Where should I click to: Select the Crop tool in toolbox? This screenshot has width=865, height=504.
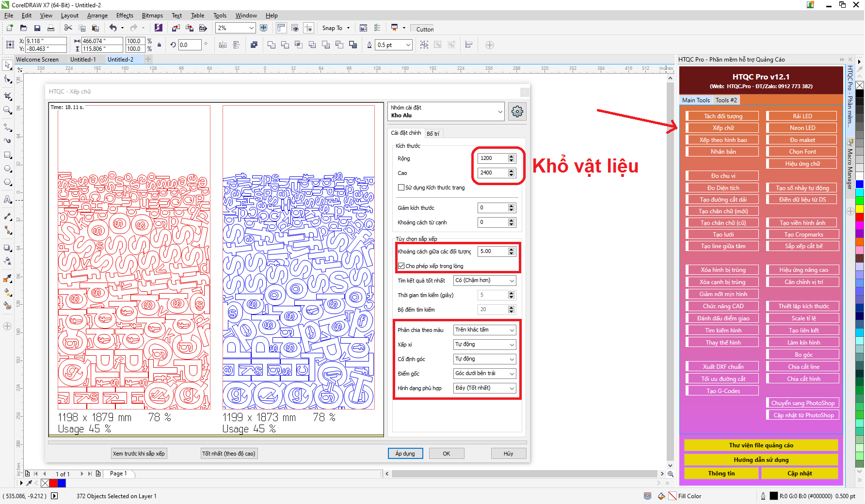8,96
